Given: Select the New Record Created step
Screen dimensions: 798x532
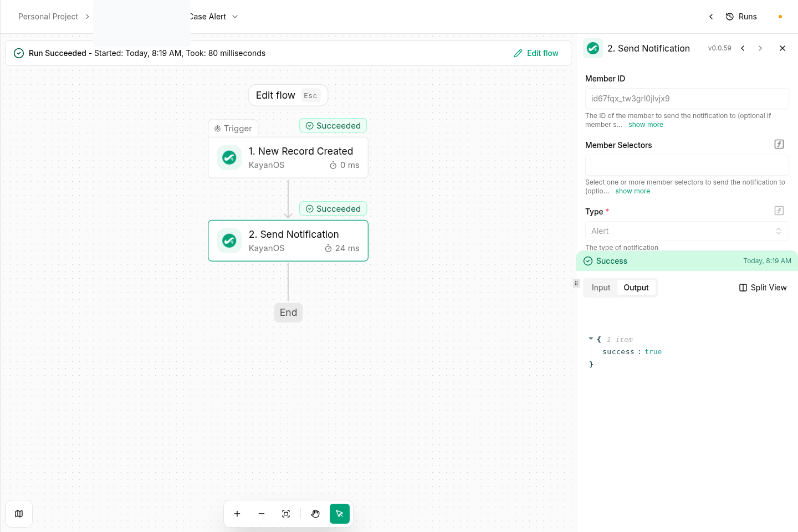Looking at the screenshot, I should coord(288,158).
